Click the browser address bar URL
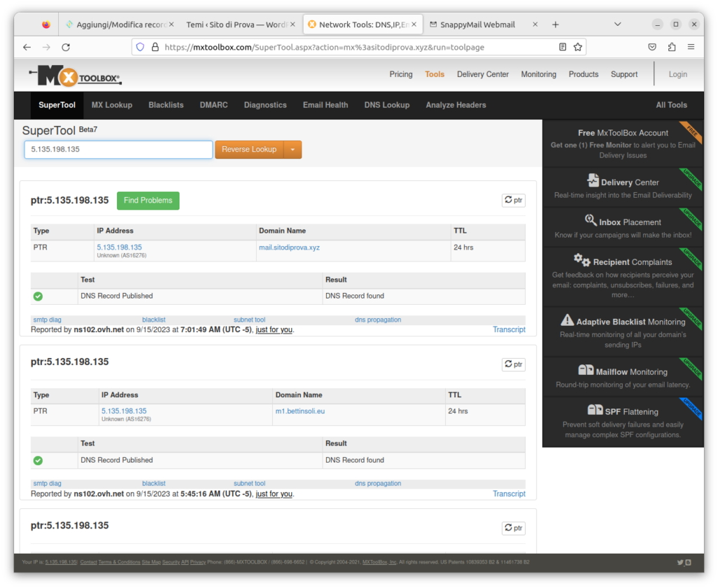The height and width of the screenshot is (588, 718). [x=324, y=47]
